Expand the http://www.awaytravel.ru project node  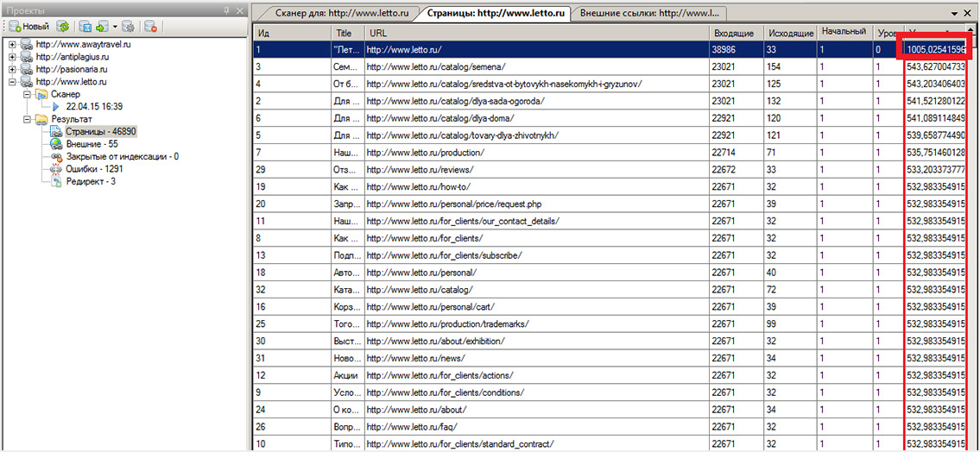pyautogui.click(x=11, y=45)
